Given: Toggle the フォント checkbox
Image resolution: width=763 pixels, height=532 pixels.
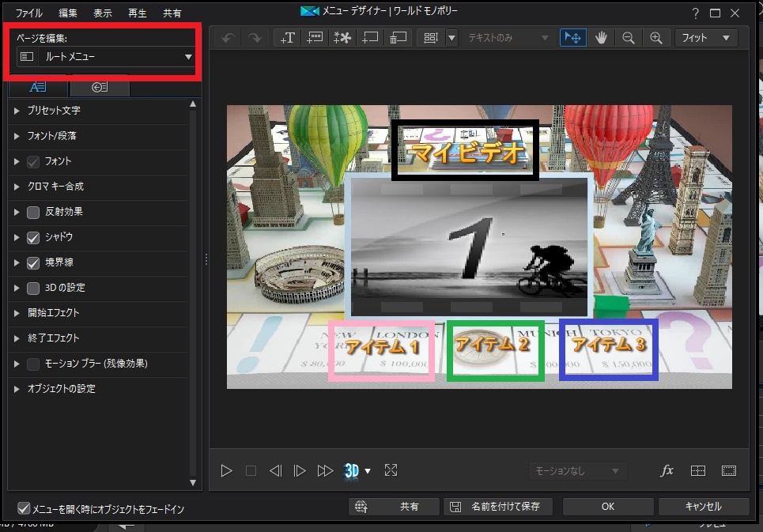Looking at the screenshot, I should pyautogui.click(x=33, y=161).
